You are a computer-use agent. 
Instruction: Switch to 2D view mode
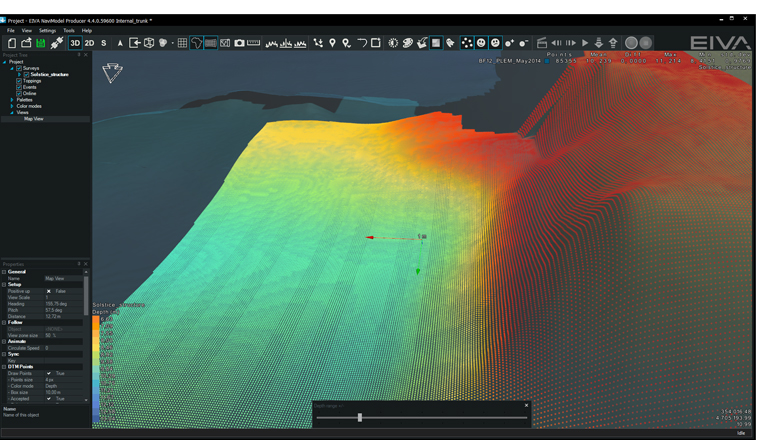89,43
